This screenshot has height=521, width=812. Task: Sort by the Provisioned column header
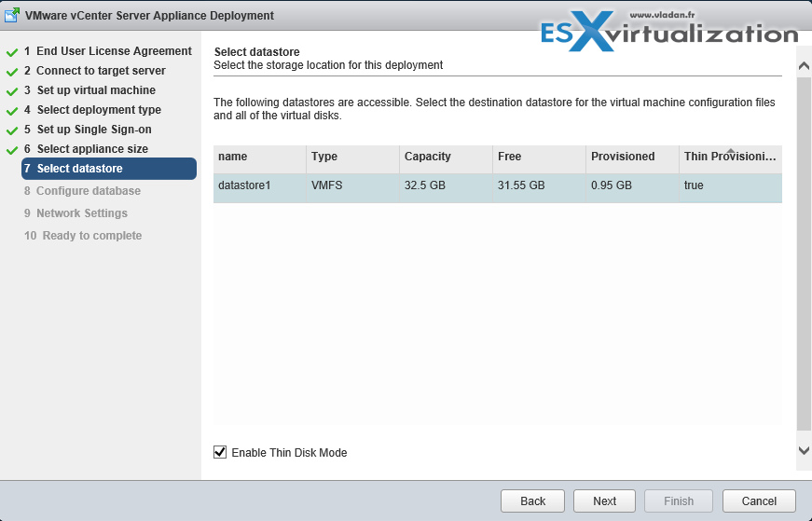[x=632, y=159]
